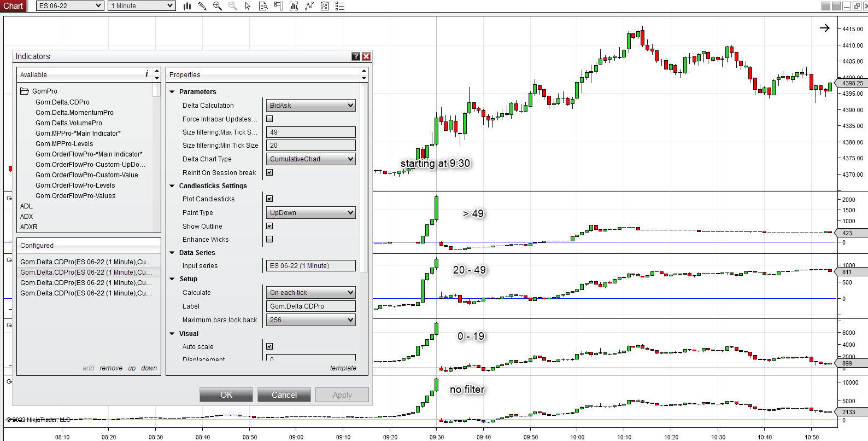Toggle Show Outline checkbox

click(x=269, y=226)
